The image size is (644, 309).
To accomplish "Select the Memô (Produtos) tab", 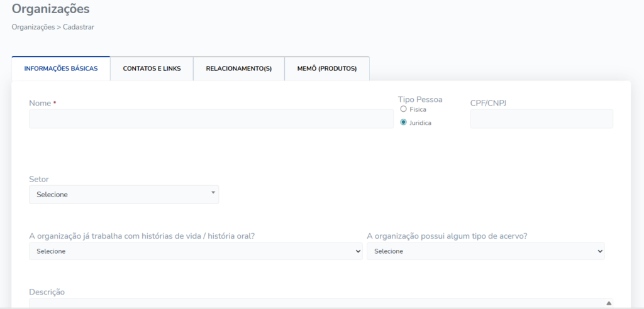I will [326, 68].
